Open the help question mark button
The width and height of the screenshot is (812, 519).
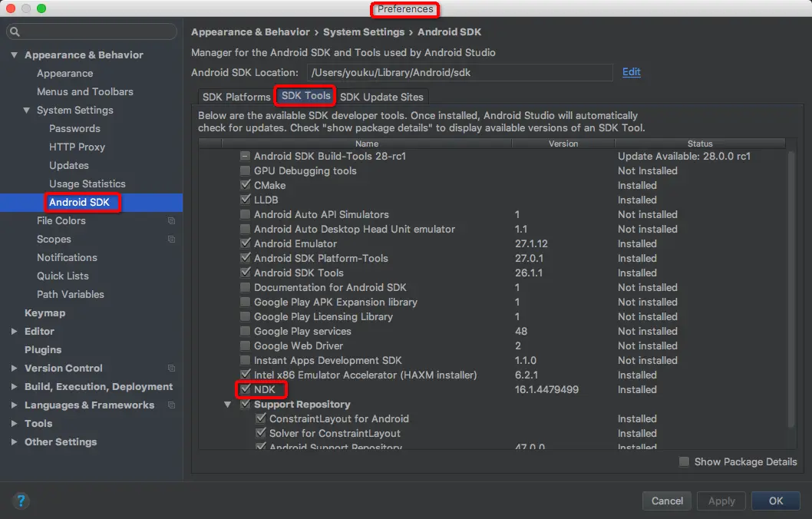pos(21,501)
